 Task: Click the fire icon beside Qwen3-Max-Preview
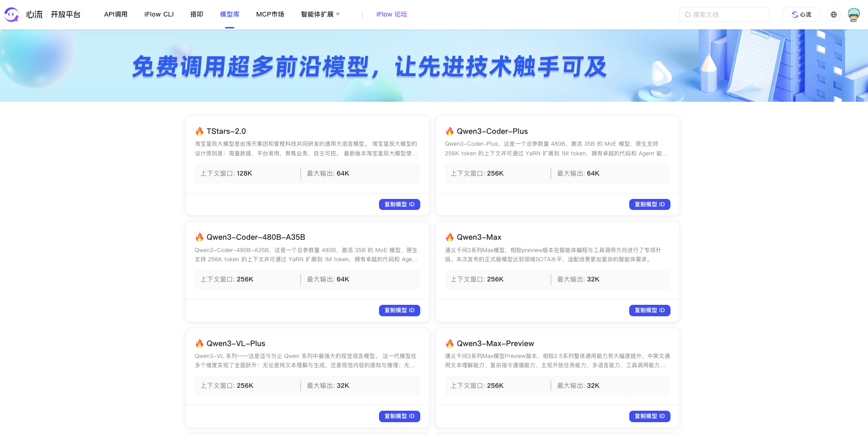pyautogui.click(x=450, y=343)
